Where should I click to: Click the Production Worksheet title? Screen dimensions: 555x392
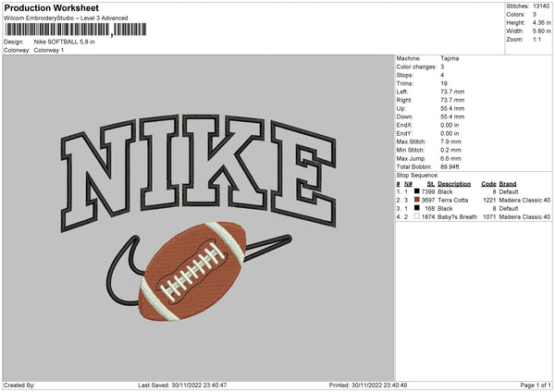tap(51, 7)
